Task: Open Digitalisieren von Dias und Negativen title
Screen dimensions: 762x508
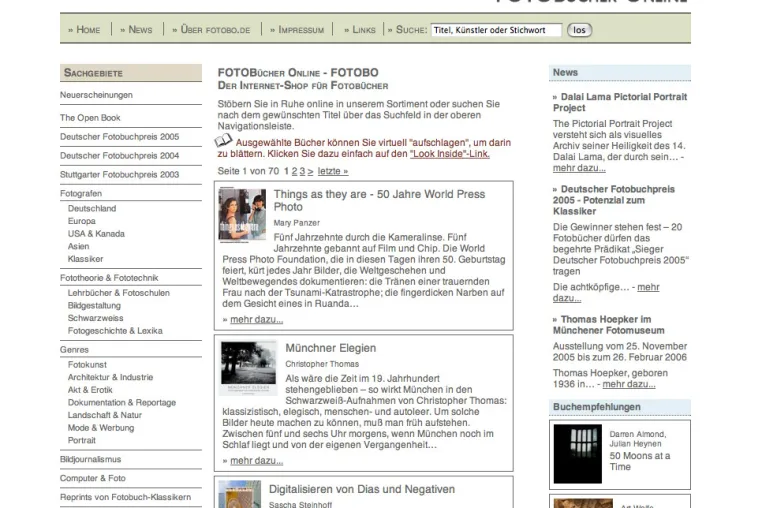Action: tap(362, 490)
